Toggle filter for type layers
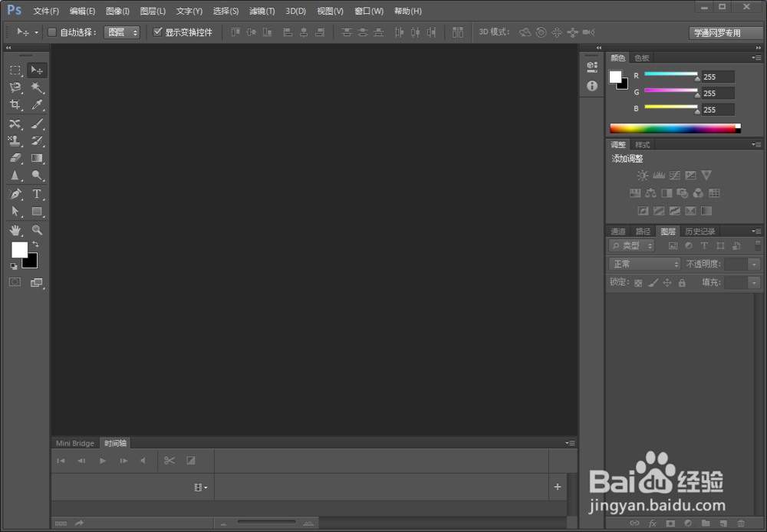This screenshot has width=767, height=532. click(x=704, y=246)
